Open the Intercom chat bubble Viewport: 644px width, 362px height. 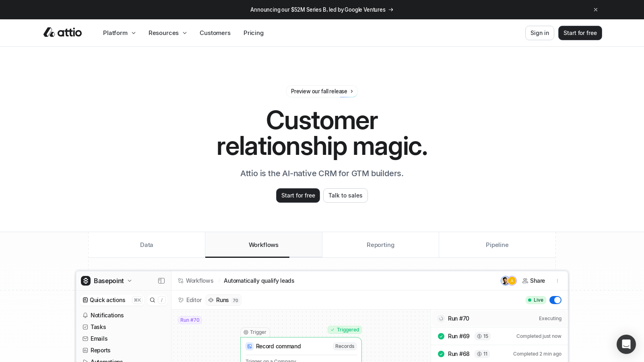pyautogui.click(x=626, y=344)
